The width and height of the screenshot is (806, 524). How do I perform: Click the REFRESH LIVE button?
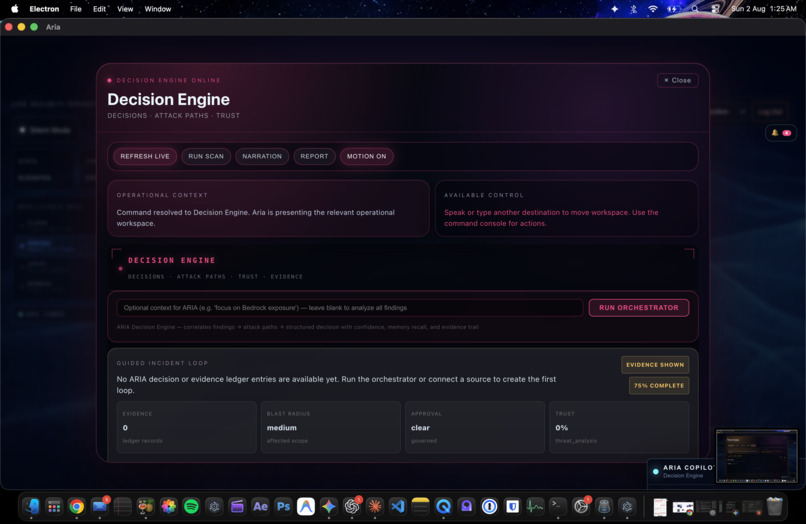point(145,156)
